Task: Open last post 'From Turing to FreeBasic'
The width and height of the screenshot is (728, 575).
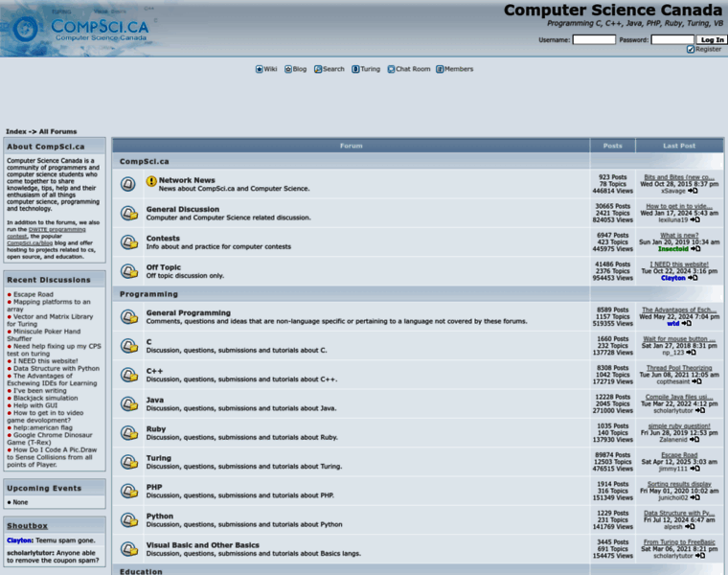Action: [x=679, y=542]
